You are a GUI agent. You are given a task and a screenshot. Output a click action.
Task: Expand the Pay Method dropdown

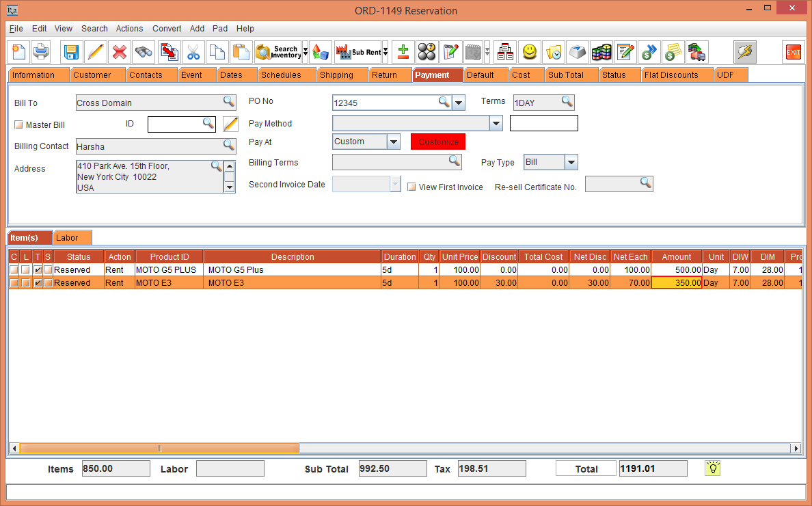pos(496,124)
